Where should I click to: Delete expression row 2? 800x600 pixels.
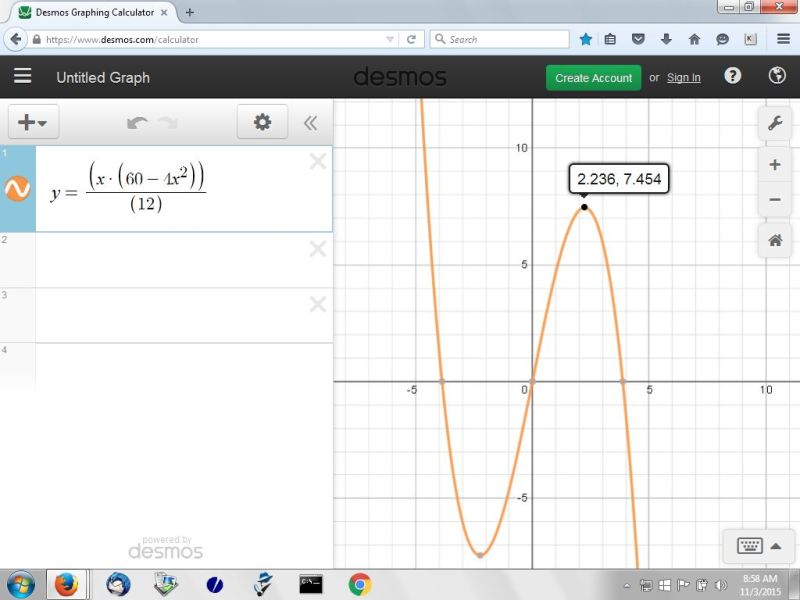tap(318, 249)
